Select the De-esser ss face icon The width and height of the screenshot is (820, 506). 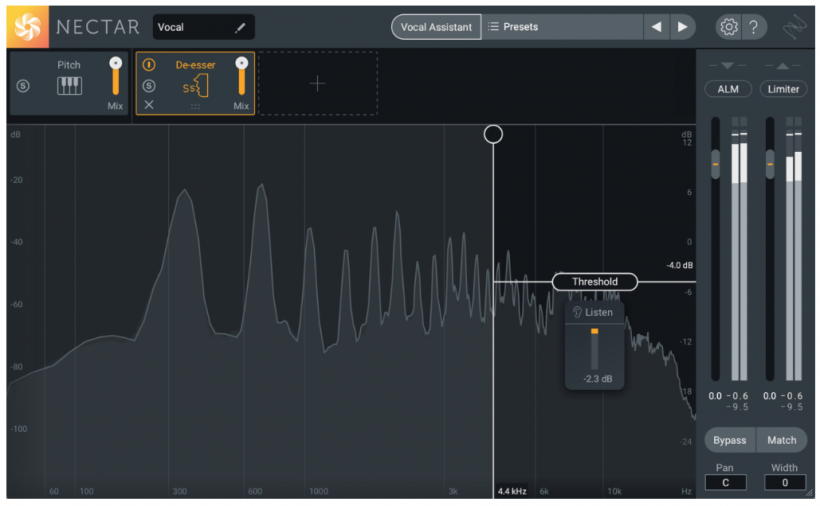point(196,86)
